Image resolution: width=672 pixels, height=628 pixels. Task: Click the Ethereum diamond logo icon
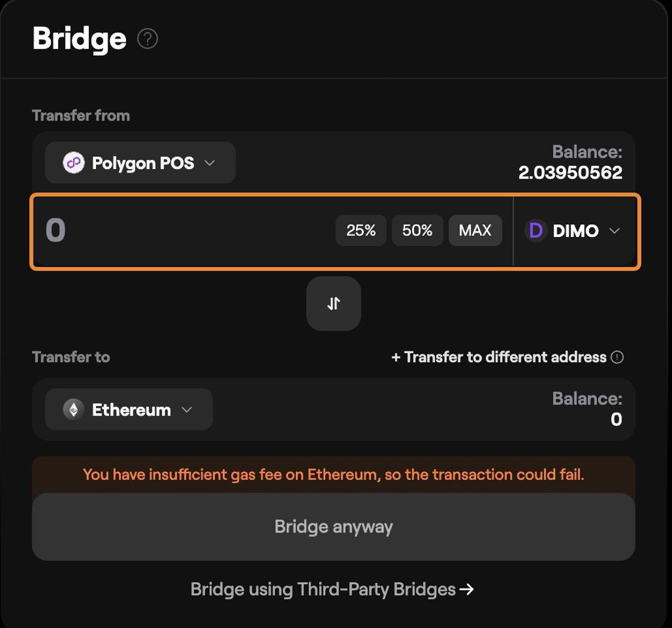point(74,410)
